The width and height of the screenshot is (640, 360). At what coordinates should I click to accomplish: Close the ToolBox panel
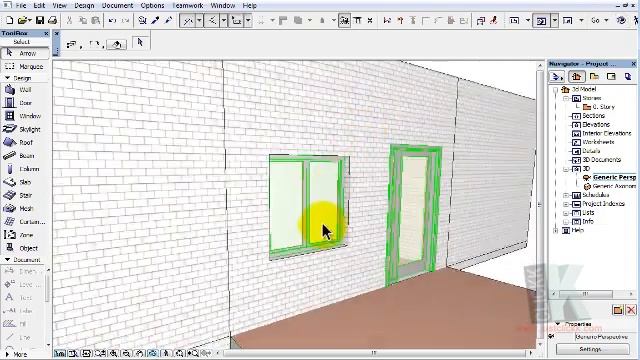click(x=46, y=33)
